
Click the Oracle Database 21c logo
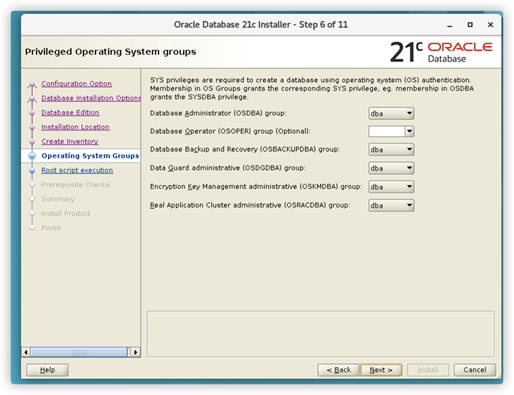point(441,52)
